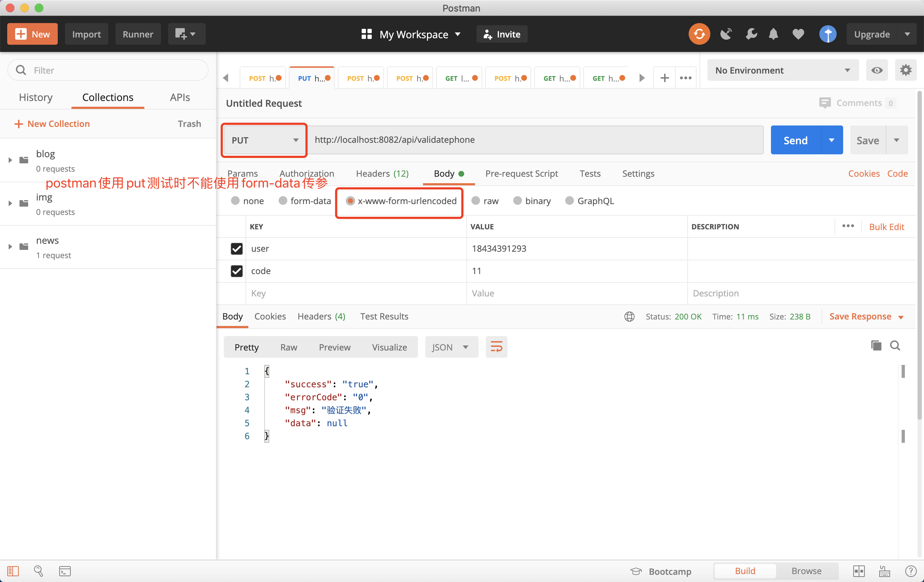
Task: Show notifications bell
Action: coord(773,34)
